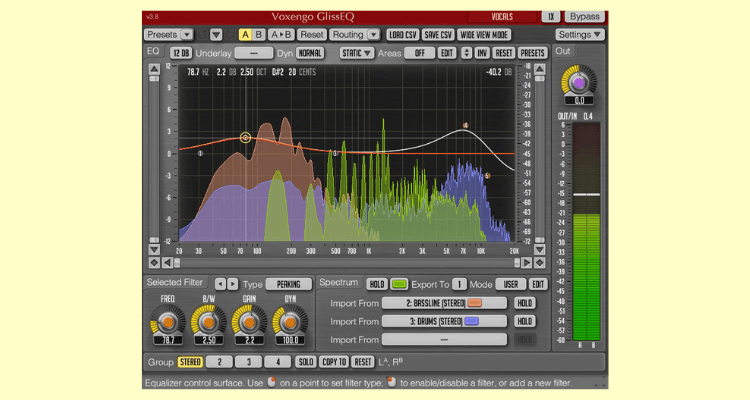This screenshot has height=400, width=750.
Task: Open the Presets dropdown
Action: click(168, 34)
